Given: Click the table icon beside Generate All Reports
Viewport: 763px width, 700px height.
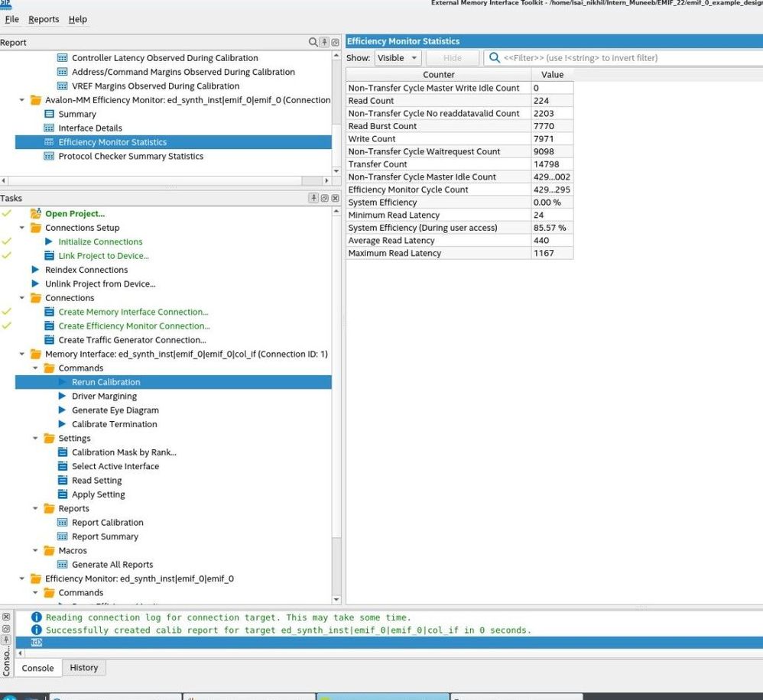Looking at the screenshot, I should coord(62,564).
